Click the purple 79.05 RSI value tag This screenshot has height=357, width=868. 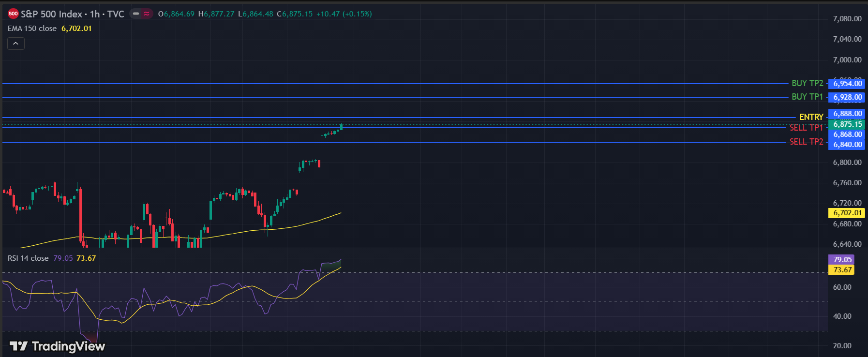click(x=842, y=260)
